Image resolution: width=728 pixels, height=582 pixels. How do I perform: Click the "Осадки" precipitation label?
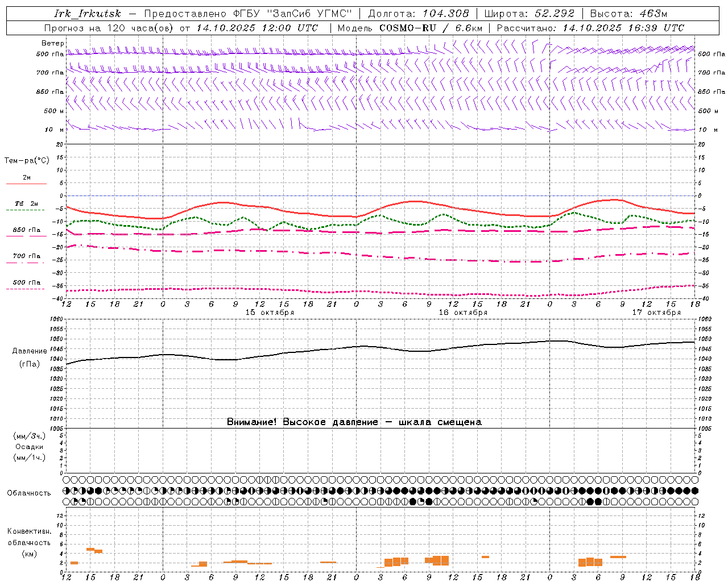pos(30,447)
